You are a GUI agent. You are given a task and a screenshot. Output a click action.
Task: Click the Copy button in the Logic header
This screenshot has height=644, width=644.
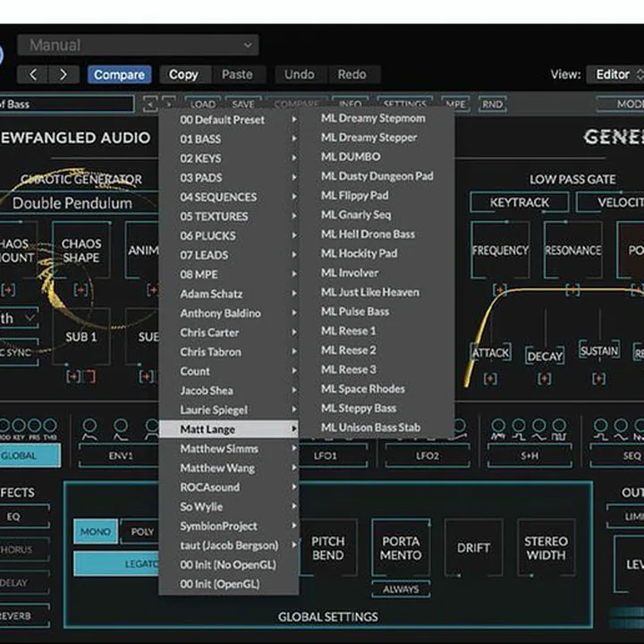pos(183,75)
